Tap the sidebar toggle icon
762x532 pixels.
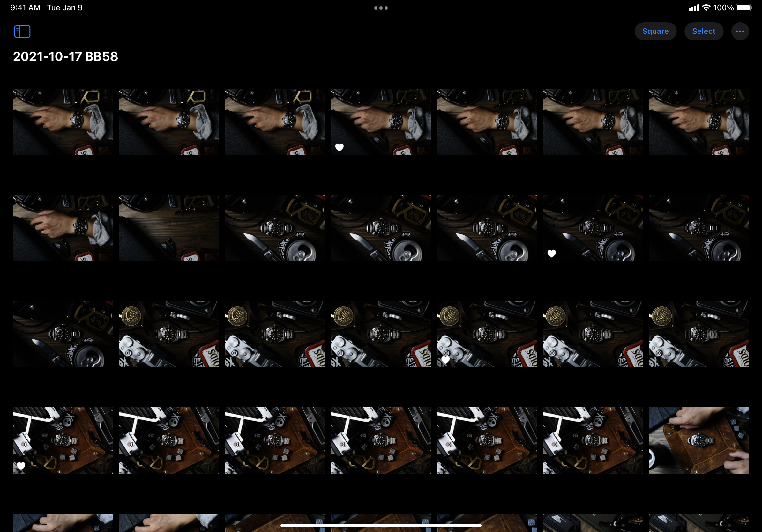coord(22,31)
